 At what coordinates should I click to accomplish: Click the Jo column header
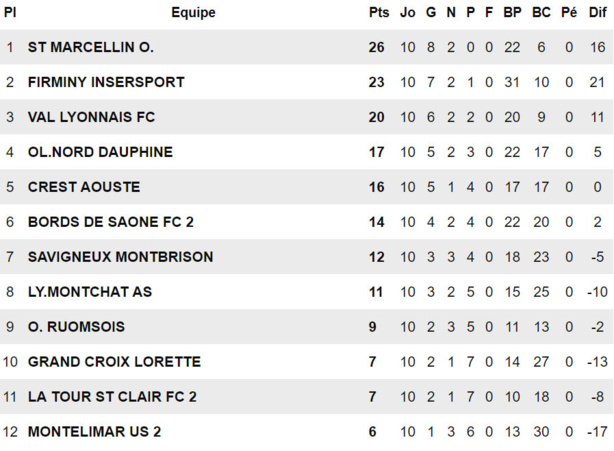point(407,13)
